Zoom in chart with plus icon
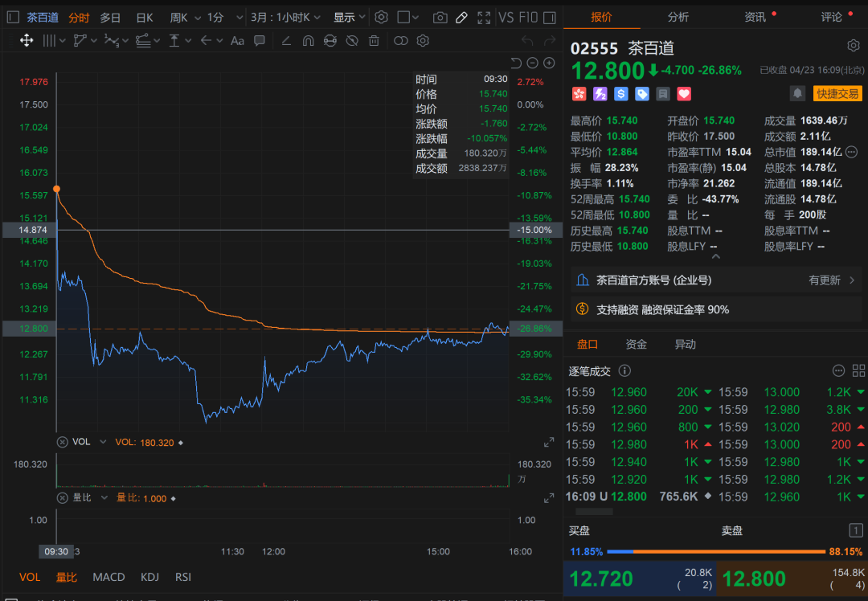This screenshot has height=601, width=868. (549, 63)
